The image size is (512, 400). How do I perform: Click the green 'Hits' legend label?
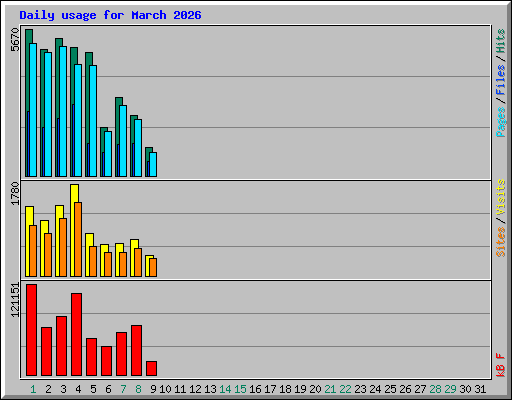(x=501, y=41)
